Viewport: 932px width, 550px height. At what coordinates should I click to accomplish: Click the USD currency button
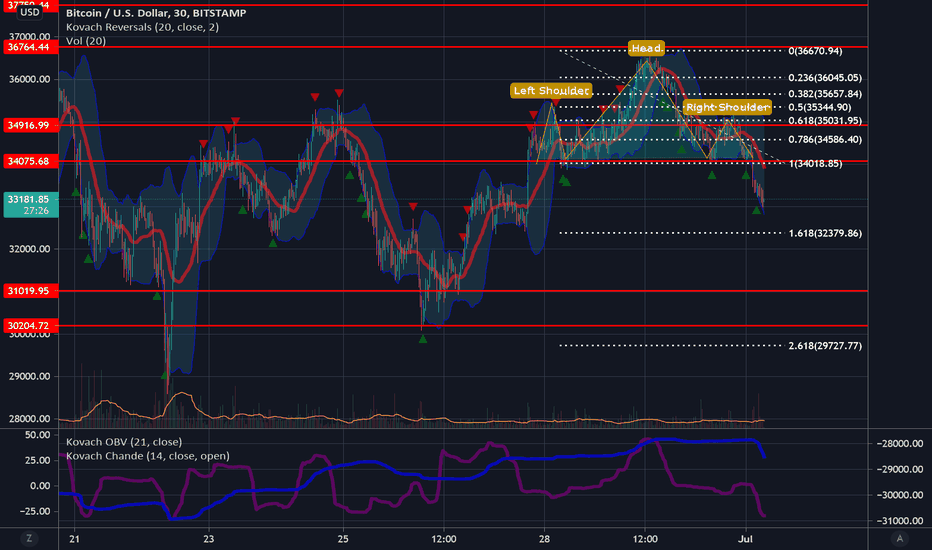(x=29, y=12)
